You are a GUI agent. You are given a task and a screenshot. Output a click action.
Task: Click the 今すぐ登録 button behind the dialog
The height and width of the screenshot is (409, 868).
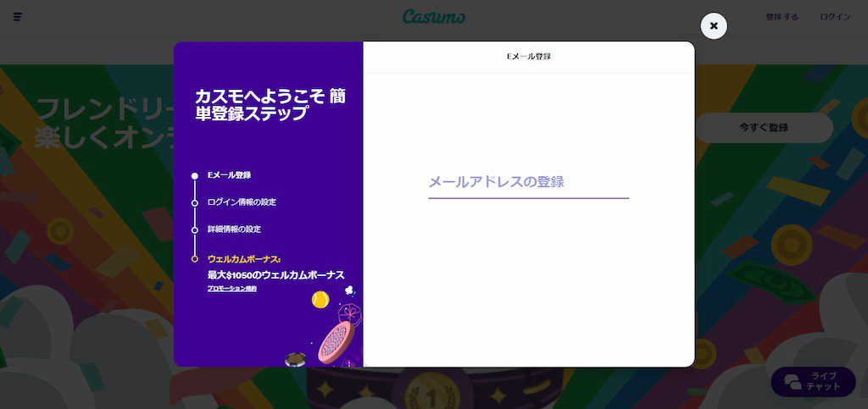764,128
